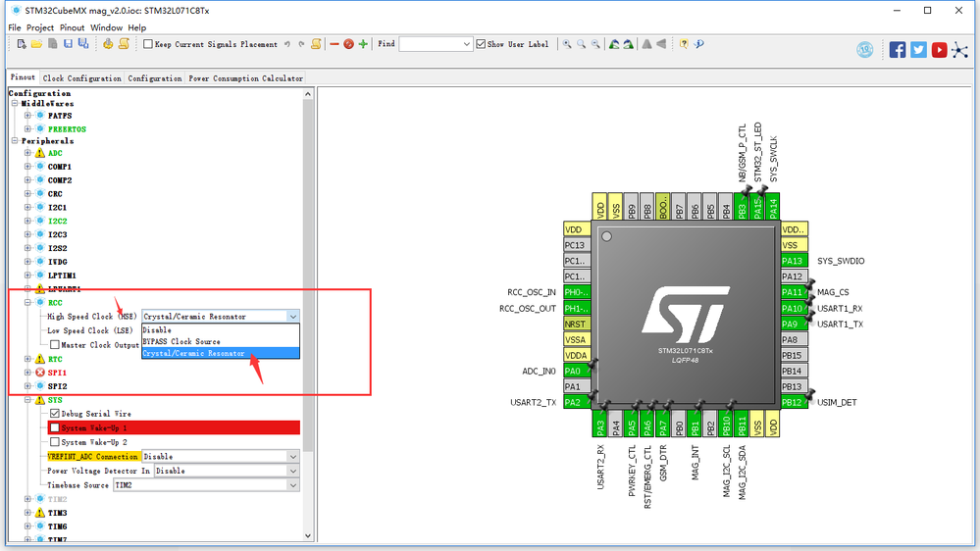Expand the SPI1 peripheral node
Image resolution: width=980 pixels, height=551 pixels.
point(27,373)
